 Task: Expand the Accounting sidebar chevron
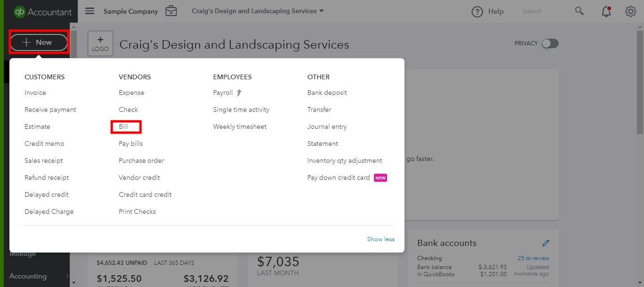pos(67,276)
